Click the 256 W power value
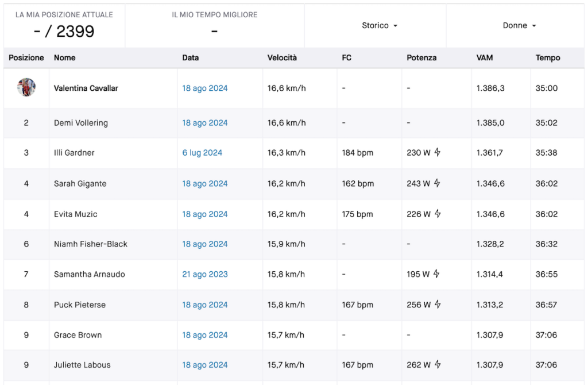Screen dimensions: 588x385 419,305
